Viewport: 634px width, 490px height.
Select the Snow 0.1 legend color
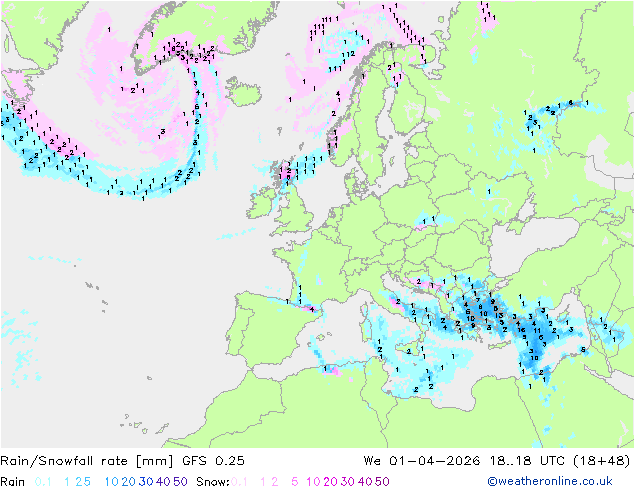(x=239, y=482)
